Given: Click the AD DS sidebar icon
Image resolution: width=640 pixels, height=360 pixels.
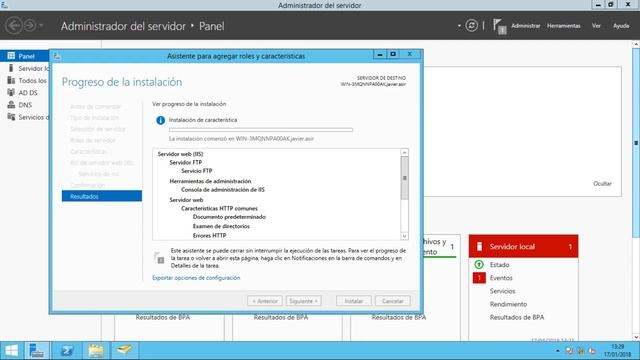Looking at the screenshot, I should coord(11,93).
